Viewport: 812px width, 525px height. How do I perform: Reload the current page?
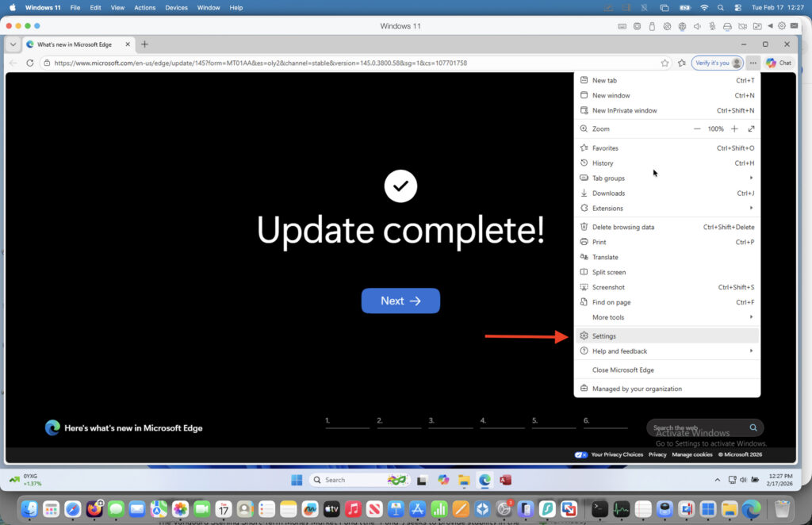29,63
